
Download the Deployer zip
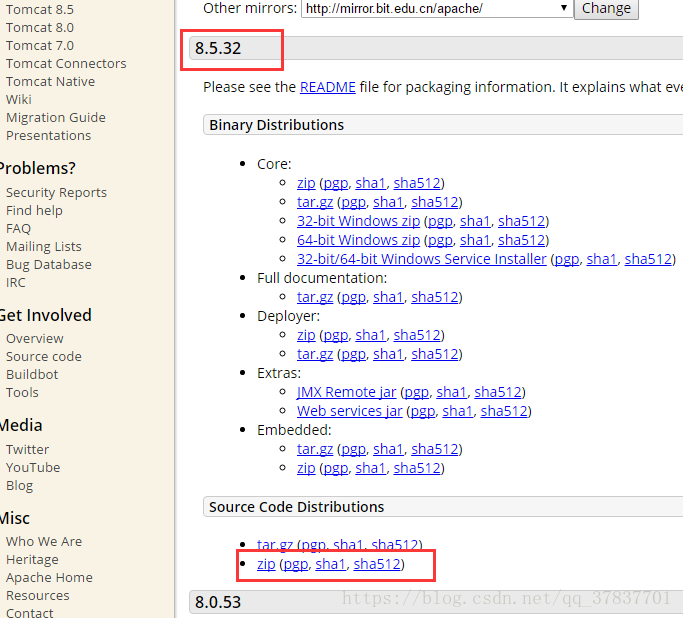tap(306, 335)
